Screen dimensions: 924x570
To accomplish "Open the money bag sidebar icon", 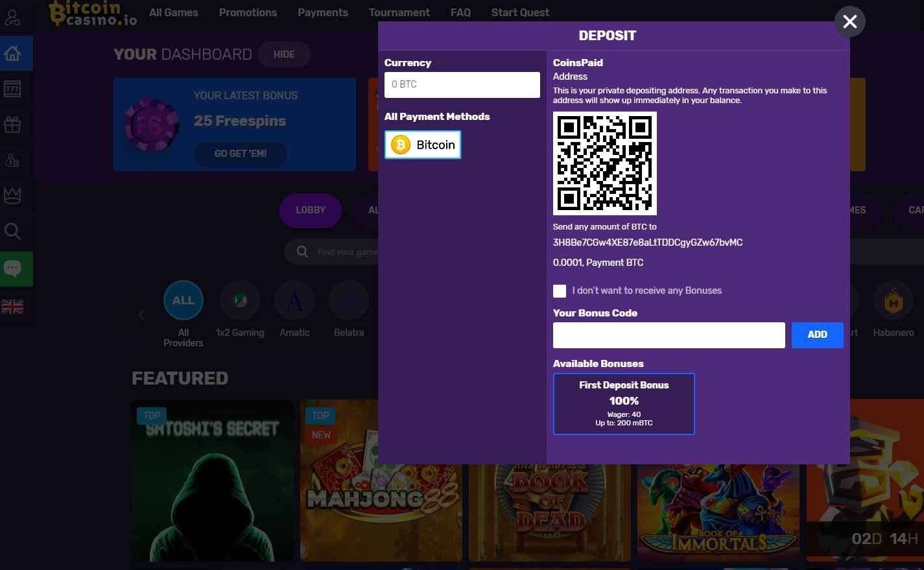I will (x=12, y=160).
